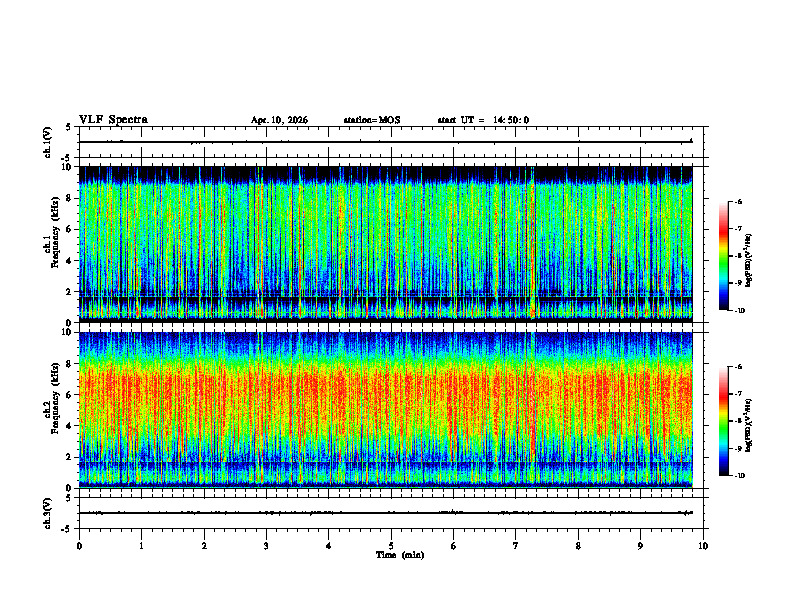Click the ch.1 voltage waveform trace
Image resolution: width=792 pixels, height=612 pixels.
pyautogui.click(x=385, y=142)
